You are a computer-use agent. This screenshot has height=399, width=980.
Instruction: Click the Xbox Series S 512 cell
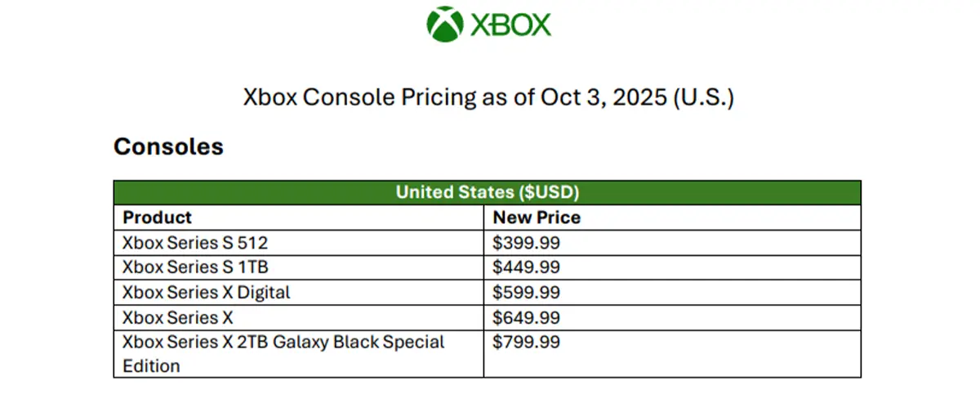[x=298, y=243]
